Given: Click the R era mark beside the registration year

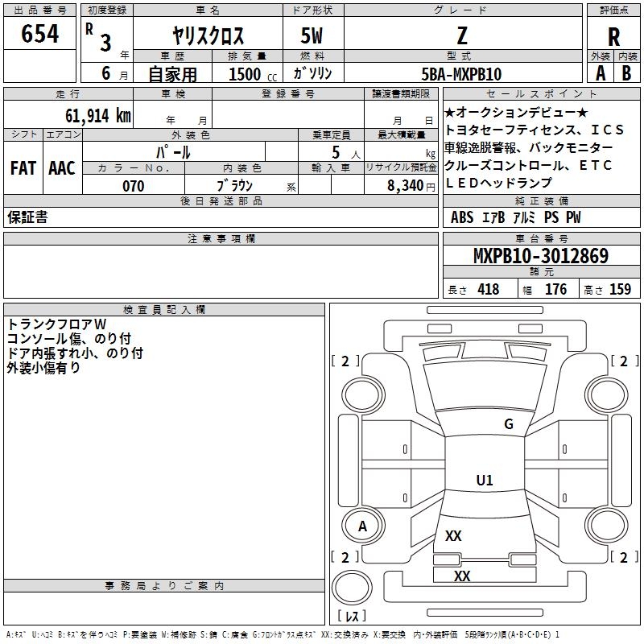Looking at the screenshot, I should 89,27.
